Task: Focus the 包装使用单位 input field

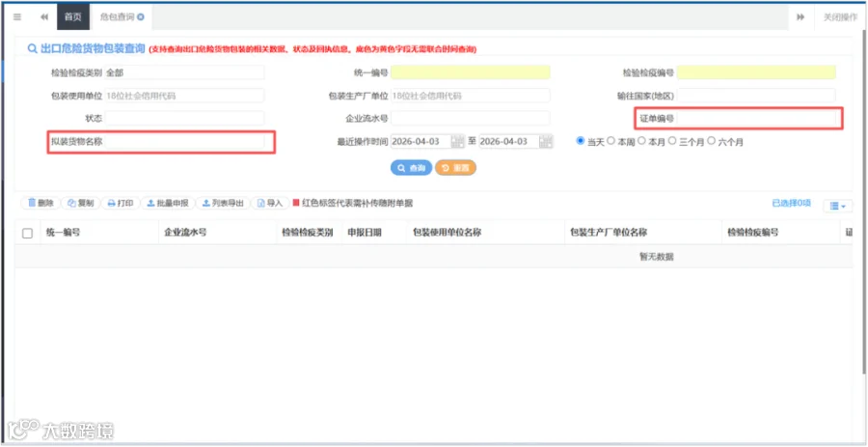Action: click(x=184, y=96)
